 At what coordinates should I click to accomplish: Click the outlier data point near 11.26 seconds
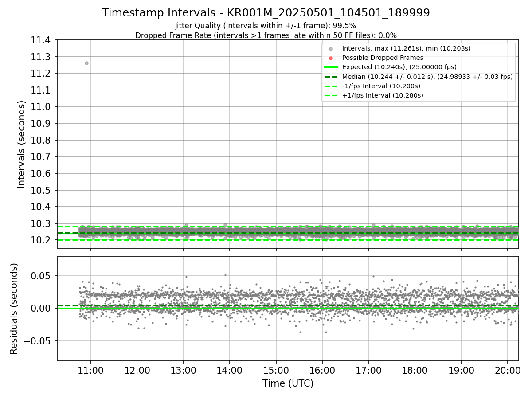86,63
